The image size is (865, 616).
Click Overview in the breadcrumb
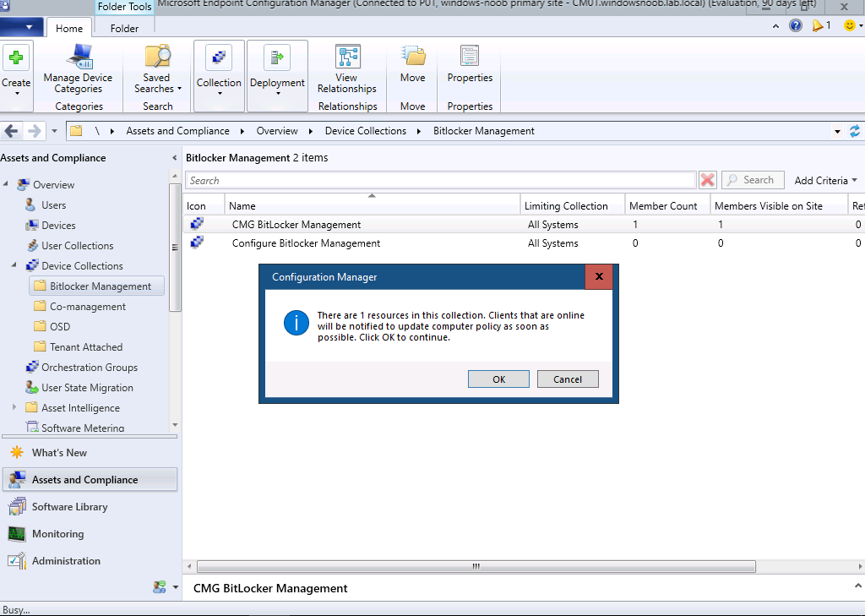coord(277,131)
